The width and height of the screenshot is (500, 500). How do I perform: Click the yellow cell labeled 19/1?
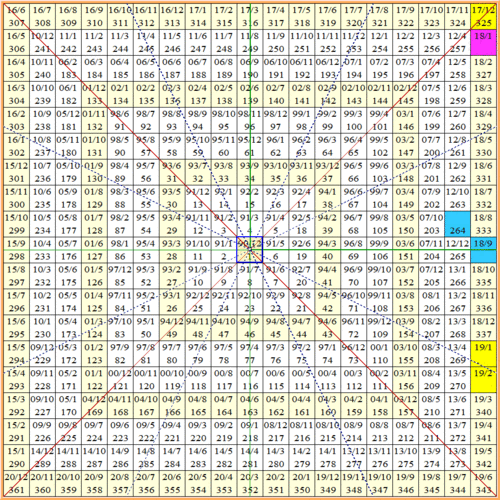[x=483, y=354]
